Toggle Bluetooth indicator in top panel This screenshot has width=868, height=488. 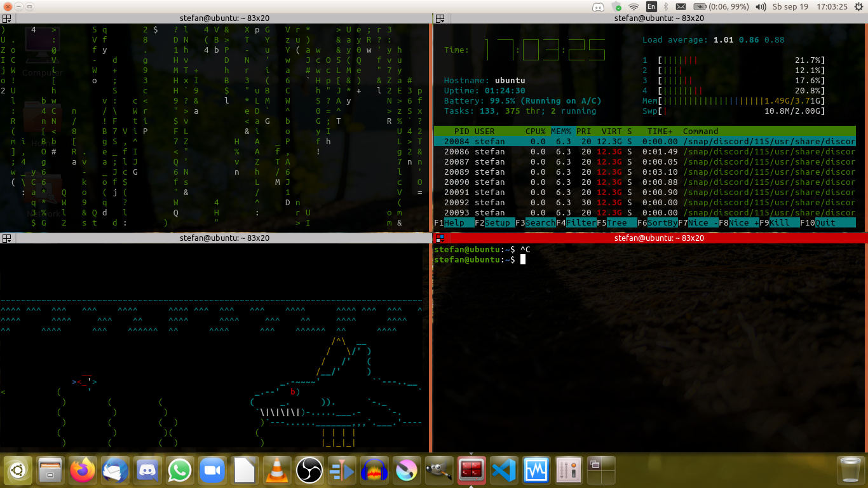coord(666,7)
